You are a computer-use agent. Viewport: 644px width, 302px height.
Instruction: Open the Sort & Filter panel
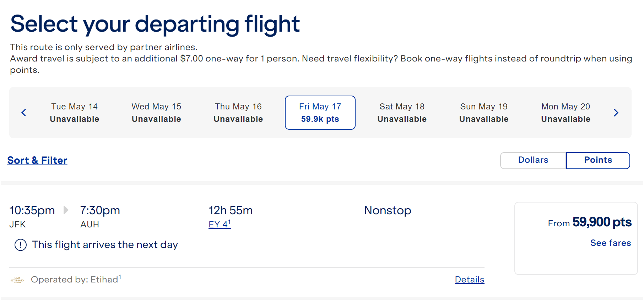(x=37, y=160)
